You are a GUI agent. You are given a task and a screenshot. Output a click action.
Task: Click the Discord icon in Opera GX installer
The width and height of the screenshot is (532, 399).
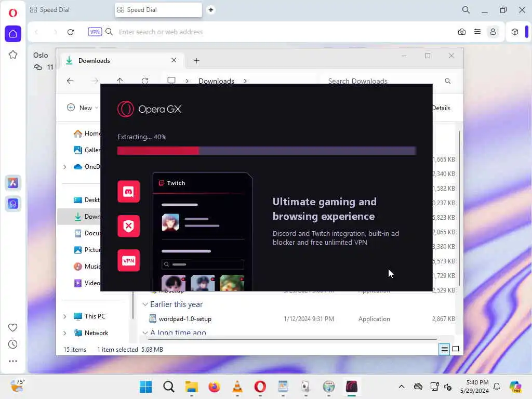[129, 191]
